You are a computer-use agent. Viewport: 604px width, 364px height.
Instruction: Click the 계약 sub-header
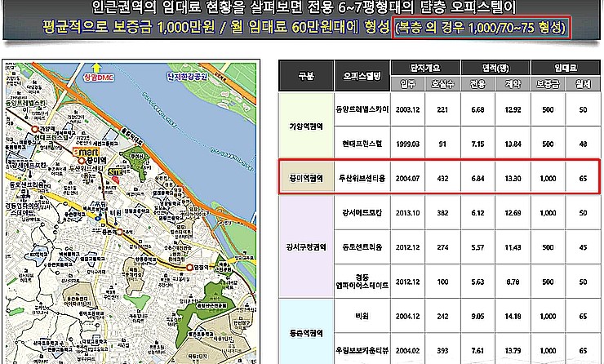[x=513, y=83]
